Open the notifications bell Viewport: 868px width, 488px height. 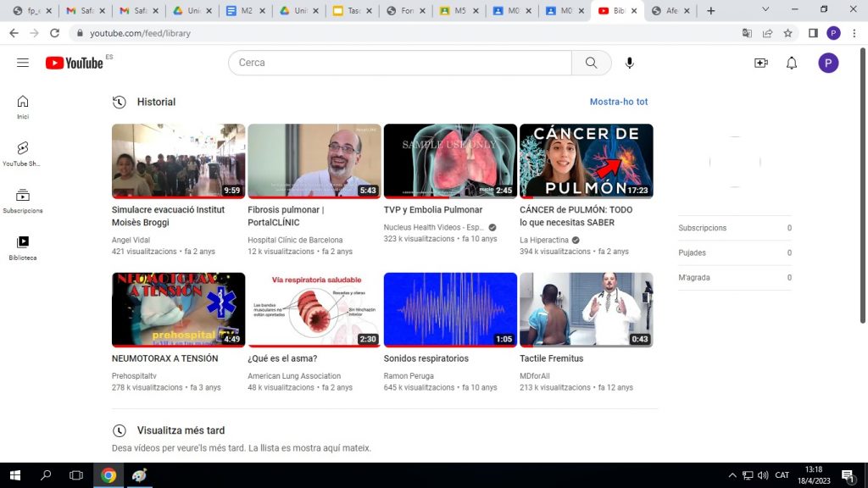tap(792, 63)
